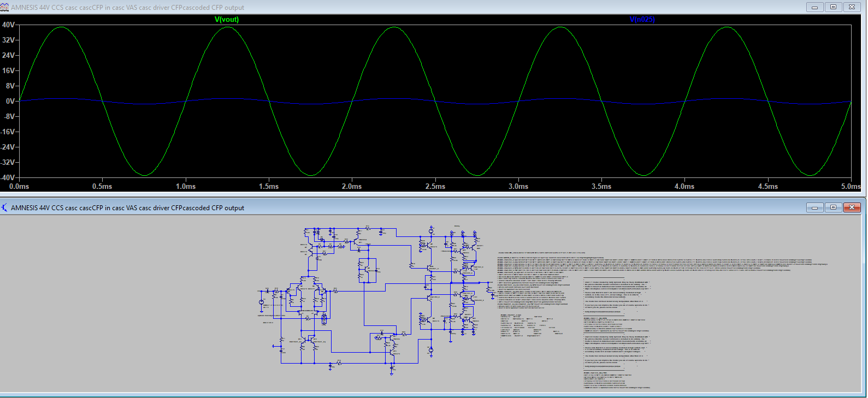Click the 1.5ms time axis label

coord(269,186)
